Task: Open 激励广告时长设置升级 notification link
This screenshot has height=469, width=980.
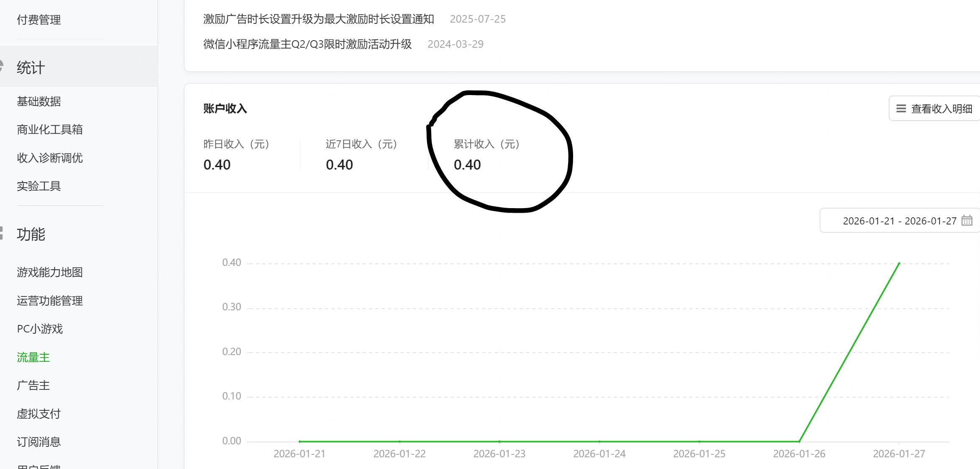Action: point(318,19)
